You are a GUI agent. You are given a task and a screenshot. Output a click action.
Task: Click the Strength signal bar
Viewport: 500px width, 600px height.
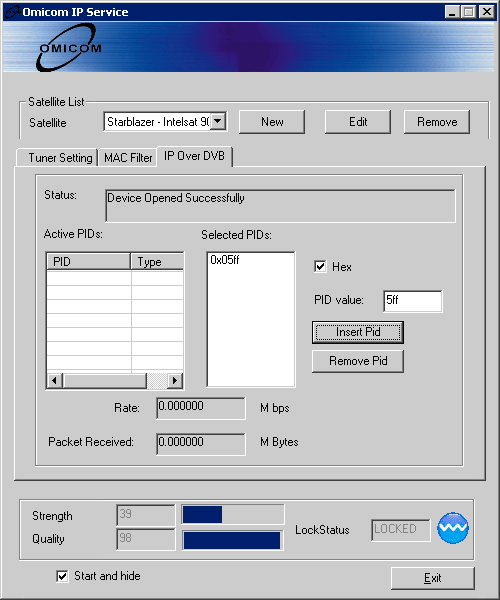pos(233,514)
